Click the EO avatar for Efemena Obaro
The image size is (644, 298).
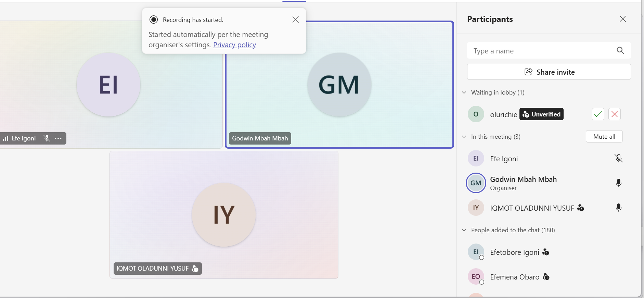476,277
